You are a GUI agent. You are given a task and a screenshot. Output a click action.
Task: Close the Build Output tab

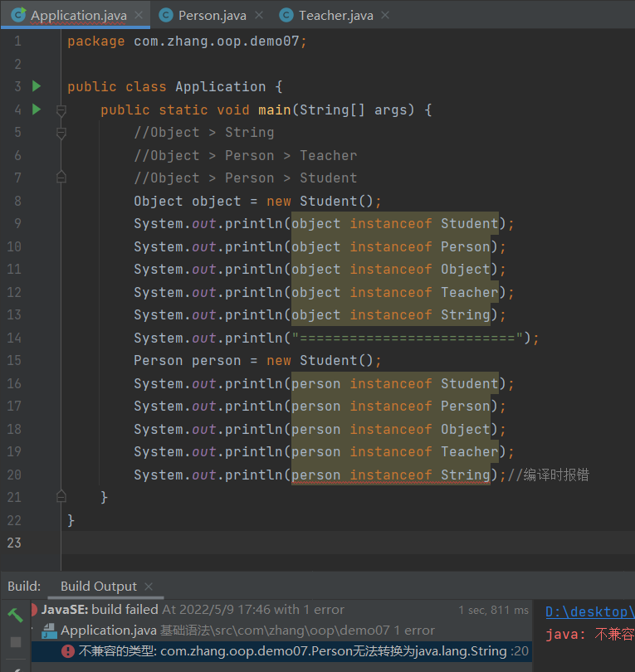pos(149,587)
